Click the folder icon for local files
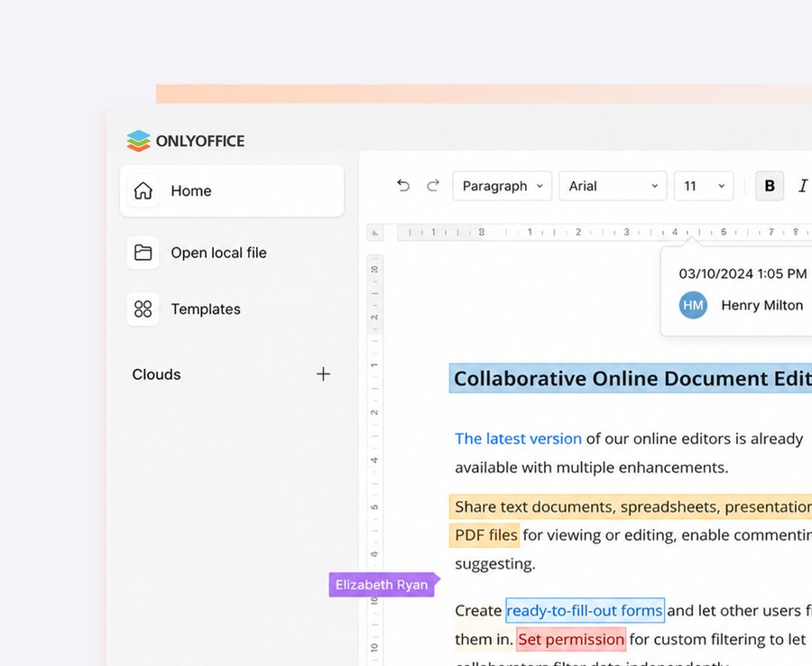Screen dimensions: 812x666 click(143, 253)
